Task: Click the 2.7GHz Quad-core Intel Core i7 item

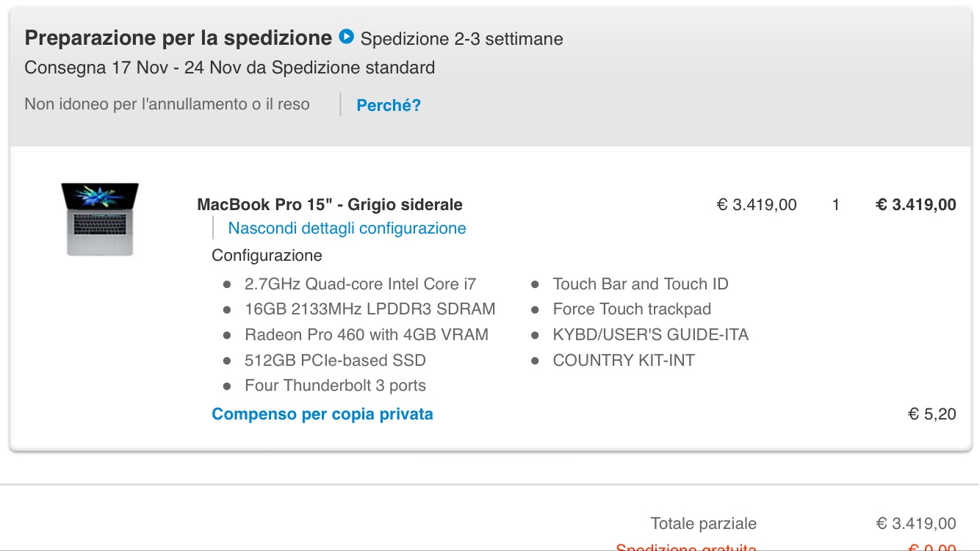Action: click(x=360, y=284)
